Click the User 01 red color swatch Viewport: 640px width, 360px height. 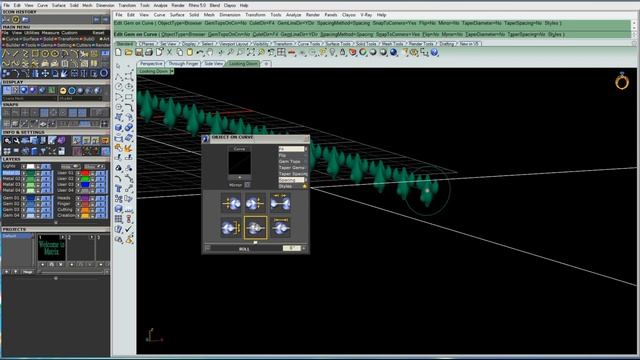tap(85, 173)
